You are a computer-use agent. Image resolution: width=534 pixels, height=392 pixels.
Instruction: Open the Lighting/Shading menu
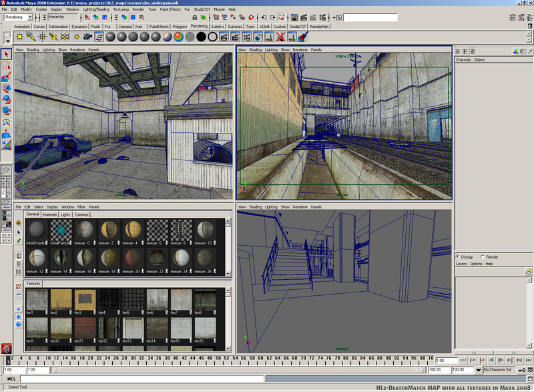click(96, 9)
